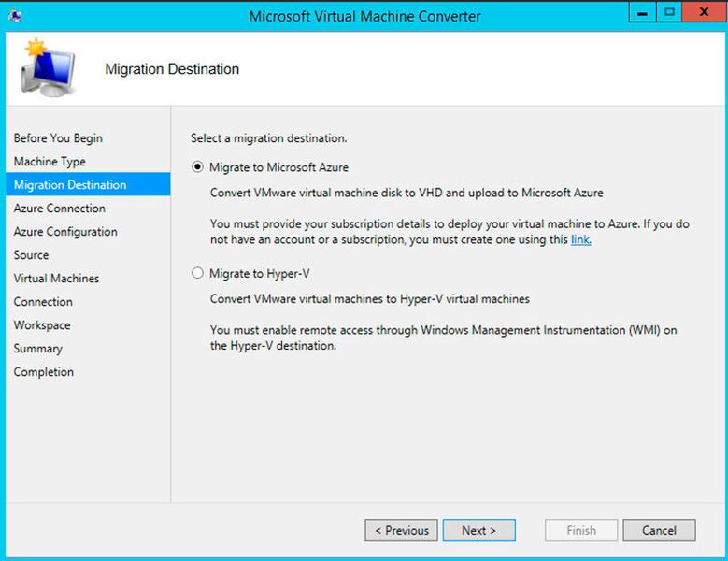
Task: Click 'Convert VMware virtual machines to Hyper-V' description
Action: pyautogui.click(x=369, y=298)
